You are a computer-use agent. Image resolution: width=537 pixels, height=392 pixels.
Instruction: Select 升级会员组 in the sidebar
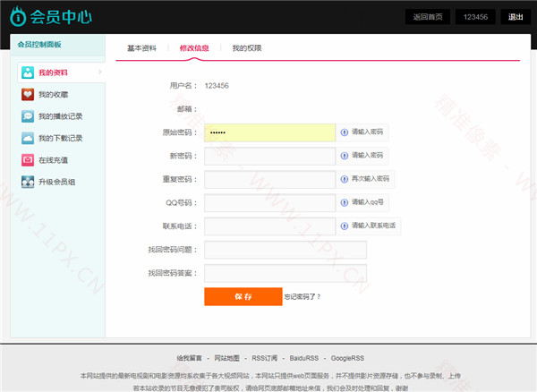(56, 182)
